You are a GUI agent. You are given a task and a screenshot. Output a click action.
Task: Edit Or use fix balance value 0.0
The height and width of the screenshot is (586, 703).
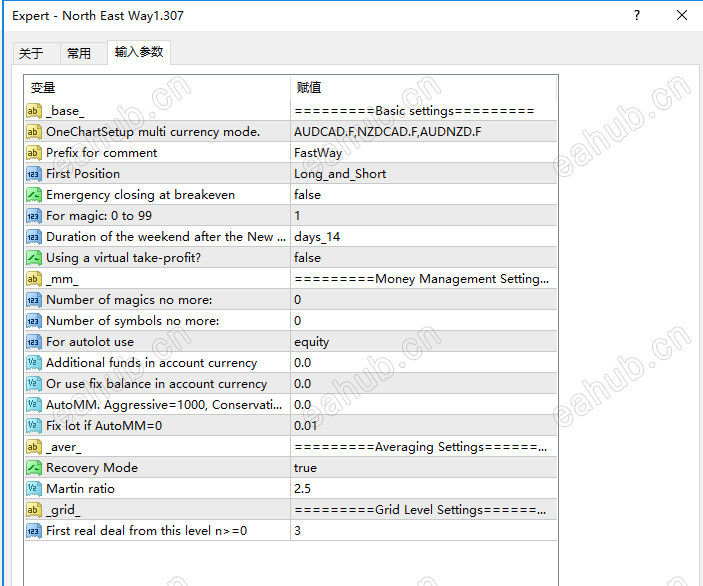click(x=424, y=384)
